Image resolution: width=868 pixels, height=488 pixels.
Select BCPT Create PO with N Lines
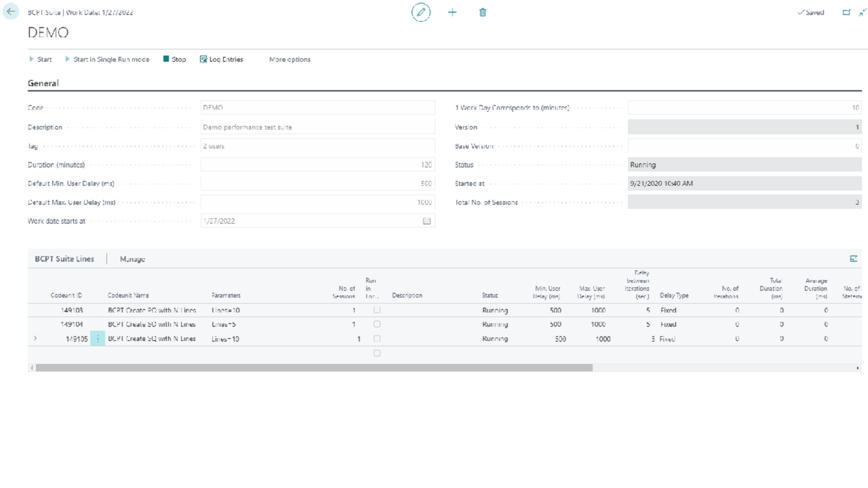click(x=152, y=310)
